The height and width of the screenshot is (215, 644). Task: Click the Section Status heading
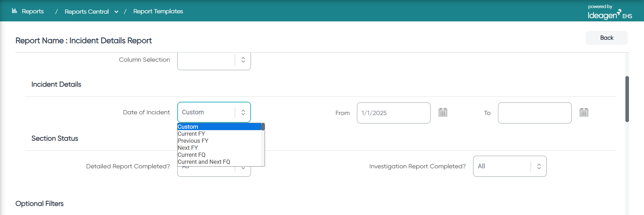coord(55,139)
